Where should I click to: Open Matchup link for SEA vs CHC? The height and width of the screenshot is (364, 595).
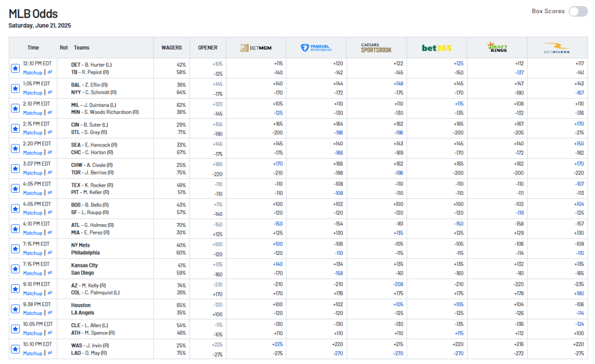33,153
